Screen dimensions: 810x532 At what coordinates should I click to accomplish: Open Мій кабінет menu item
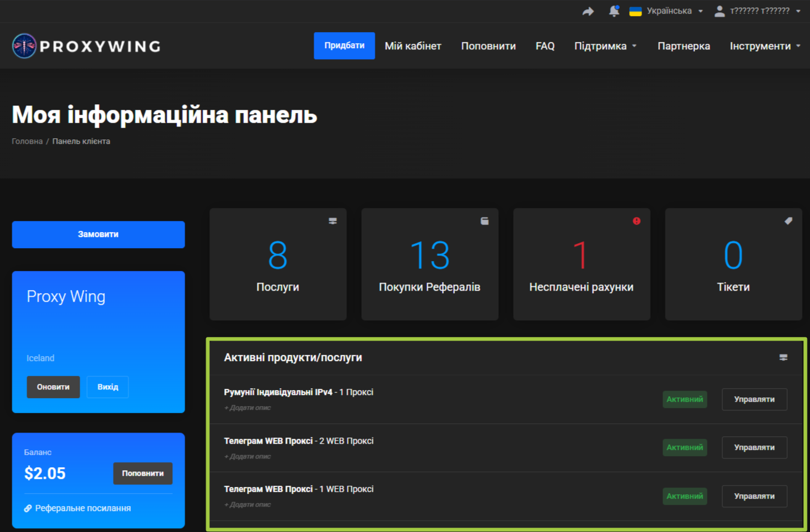413,46
